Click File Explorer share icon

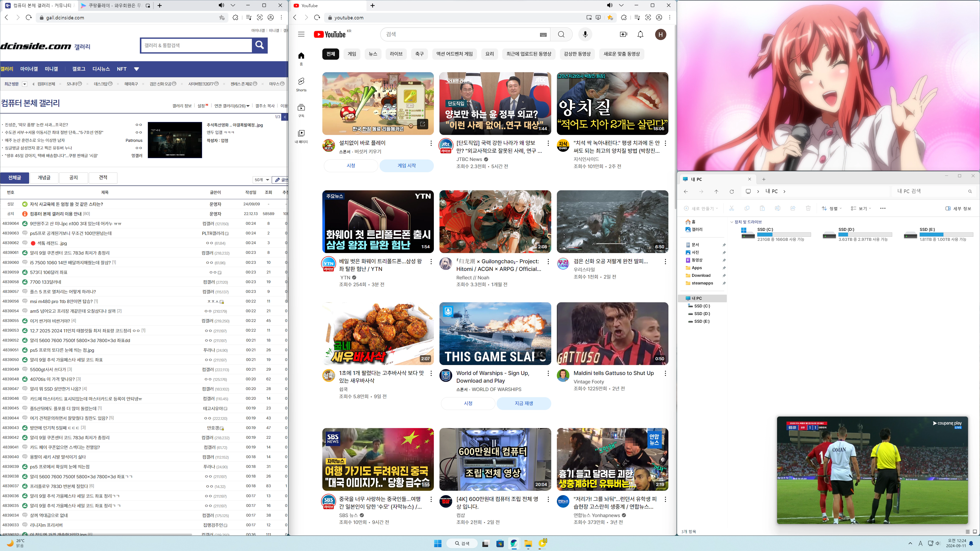tap(793, 208)
